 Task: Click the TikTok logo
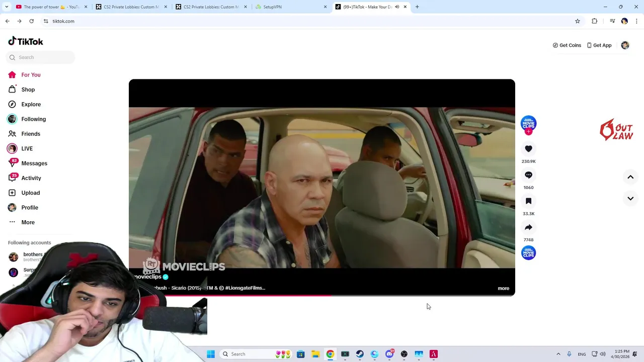pyautogui.click(x=26, y=41)
